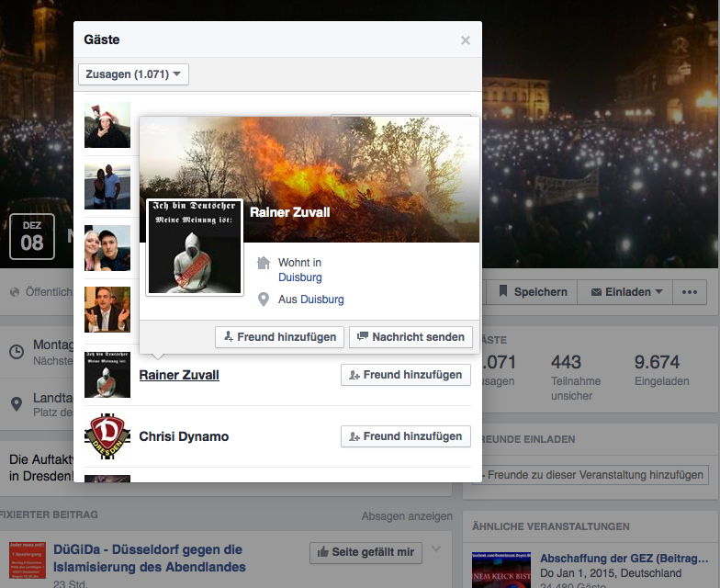720x588 pixels.
Task: Open the hovercard profile picture
Action: tap(194, 246)
